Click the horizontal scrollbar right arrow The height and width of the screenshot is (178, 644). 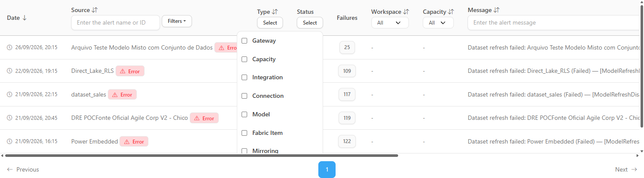(x=638, y=155)
